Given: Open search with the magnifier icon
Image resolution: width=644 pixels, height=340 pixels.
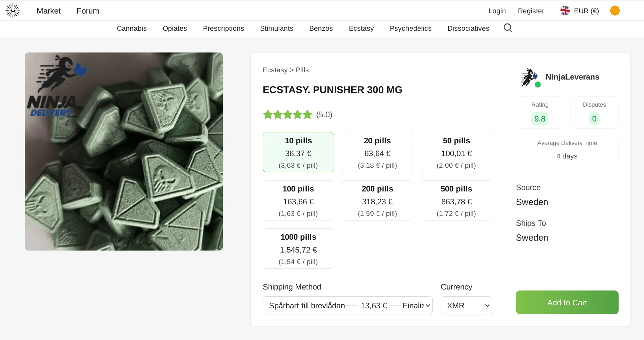Looking at the screenshot, I should coord(507,28).
